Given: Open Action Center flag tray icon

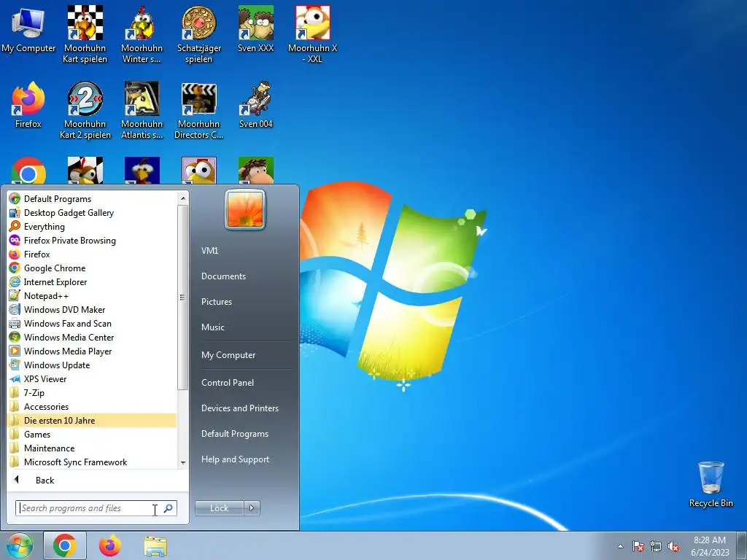Looking at the screenshot, I should click(638, 547).
